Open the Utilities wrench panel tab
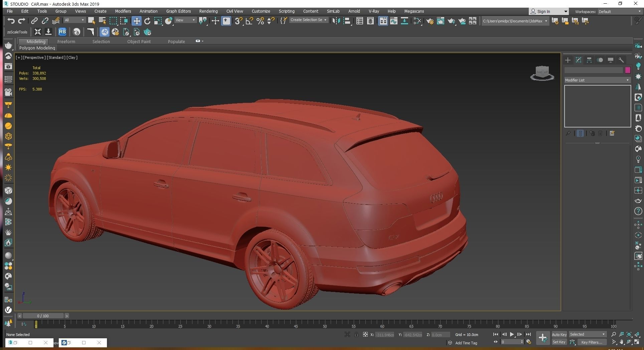644x350 pixels. (621, 60)
